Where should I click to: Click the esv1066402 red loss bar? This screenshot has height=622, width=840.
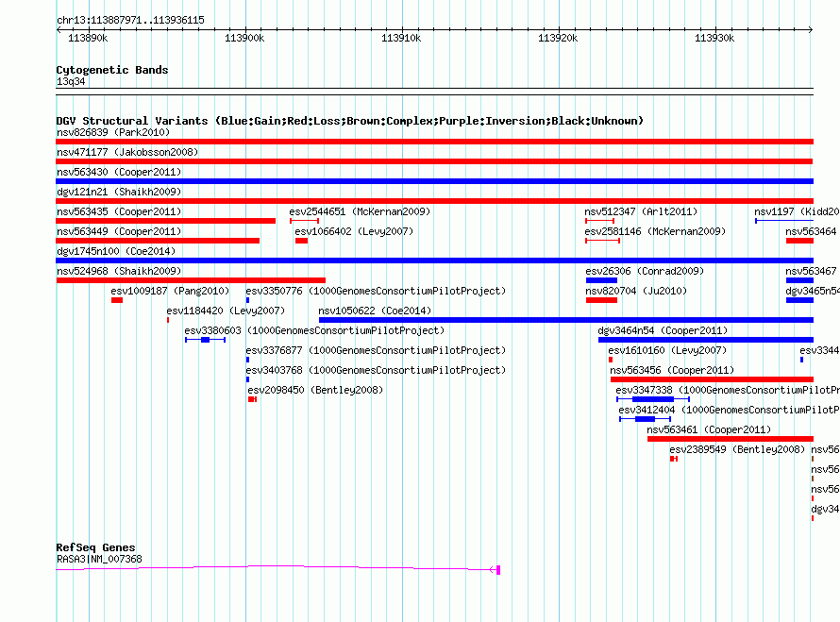click(x=301, y=241)
